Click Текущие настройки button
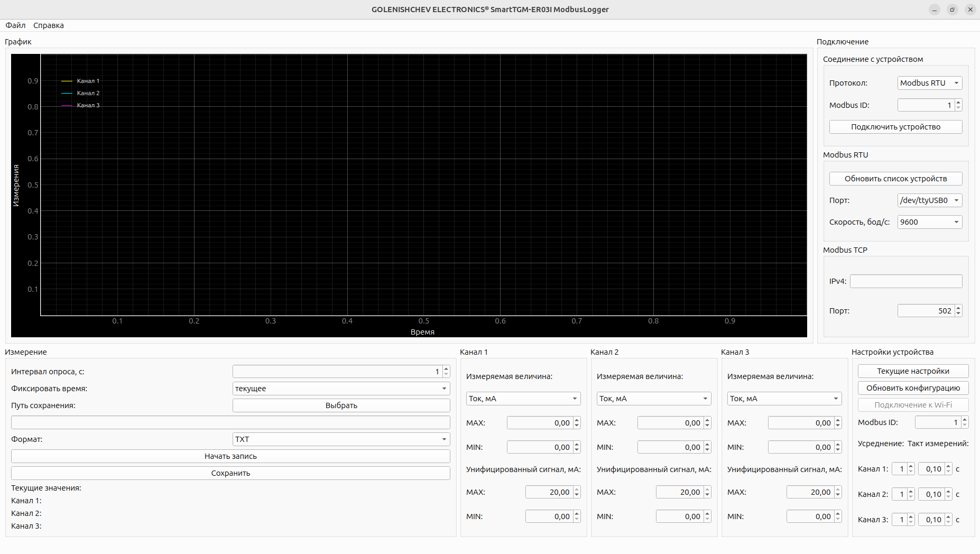Image resolution: width=980 pixels, height=554 pixels. (x=913, y=371)
